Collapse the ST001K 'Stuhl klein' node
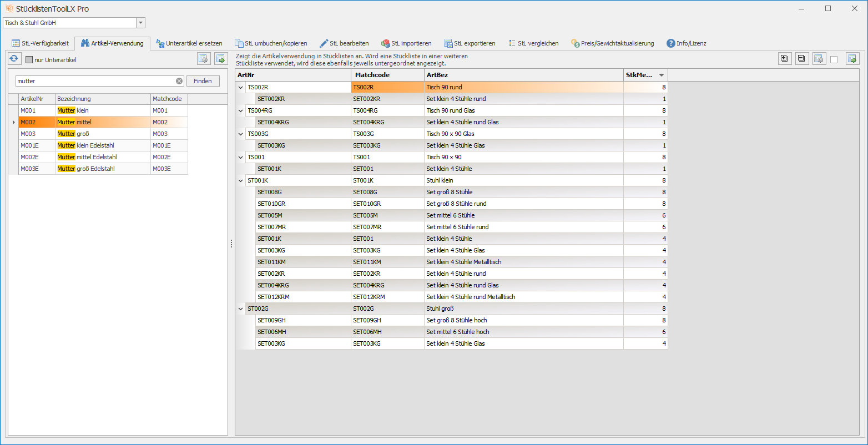 pos(241,180)
